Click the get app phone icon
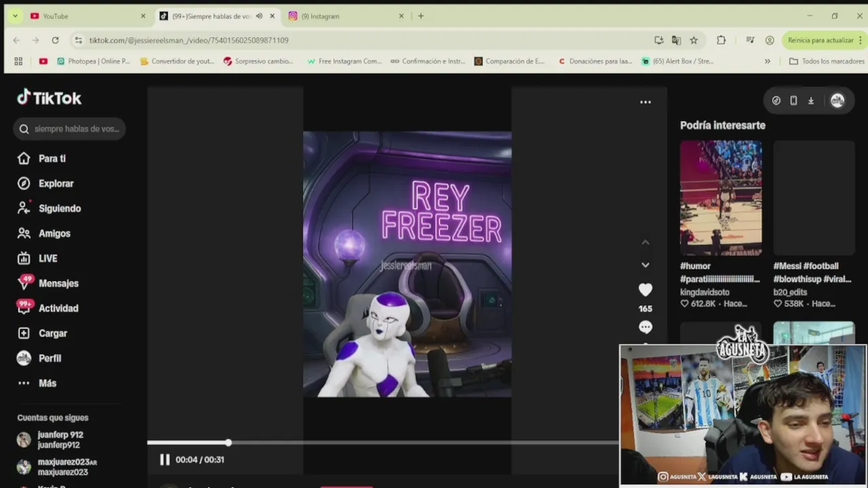This screenshot has height=488, width=868. coord(793,100)
